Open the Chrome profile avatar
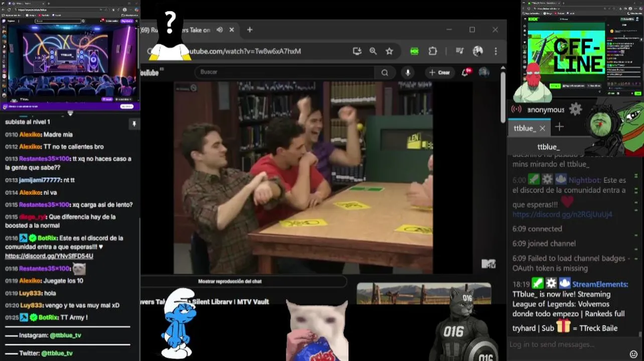Viewport: 644px width, 361px height. coord(477,51)
